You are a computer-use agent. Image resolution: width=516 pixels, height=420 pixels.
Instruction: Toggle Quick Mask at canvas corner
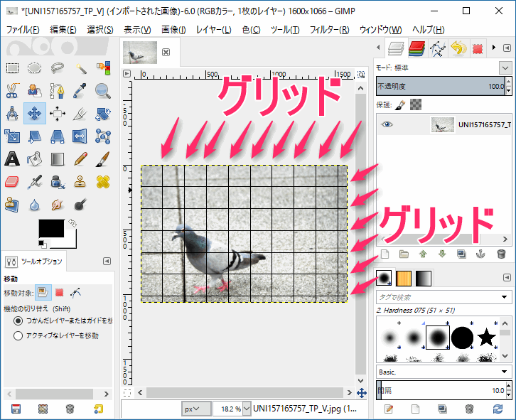(127, 393)
